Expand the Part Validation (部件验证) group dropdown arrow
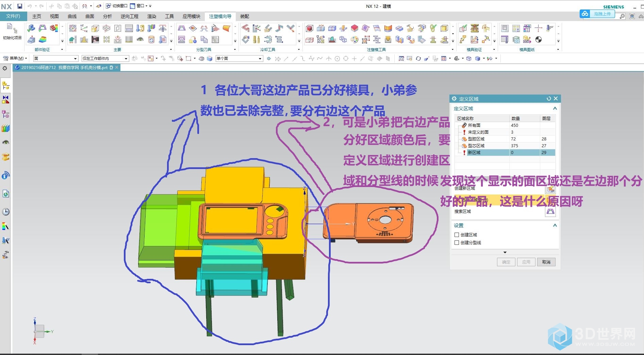 tap(62, 50)
